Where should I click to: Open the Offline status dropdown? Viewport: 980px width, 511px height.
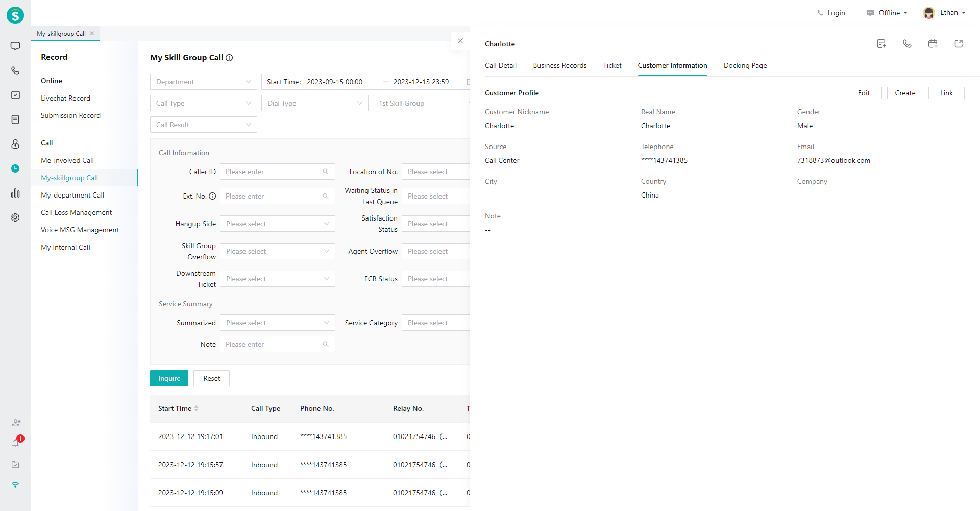click(887, 13)
